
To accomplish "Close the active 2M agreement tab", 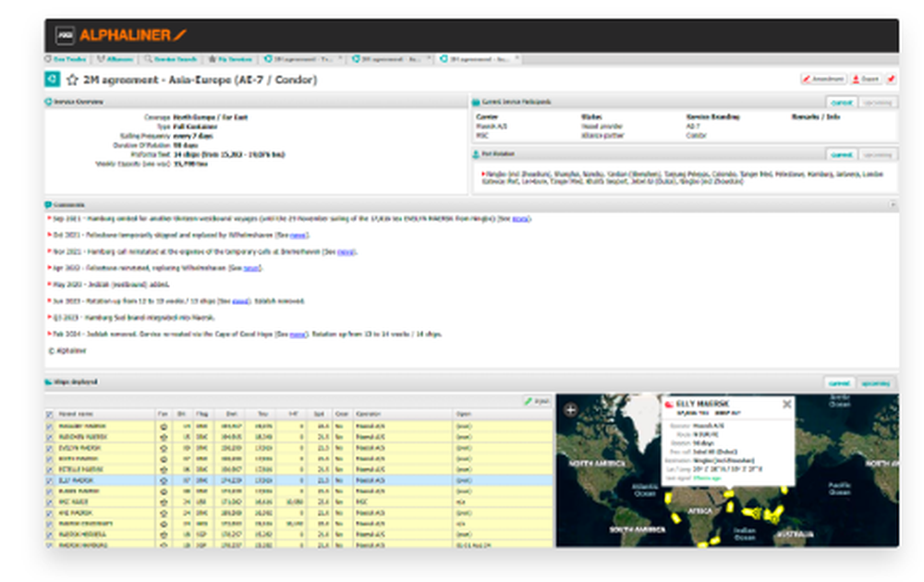I will [x=517, y=58].
